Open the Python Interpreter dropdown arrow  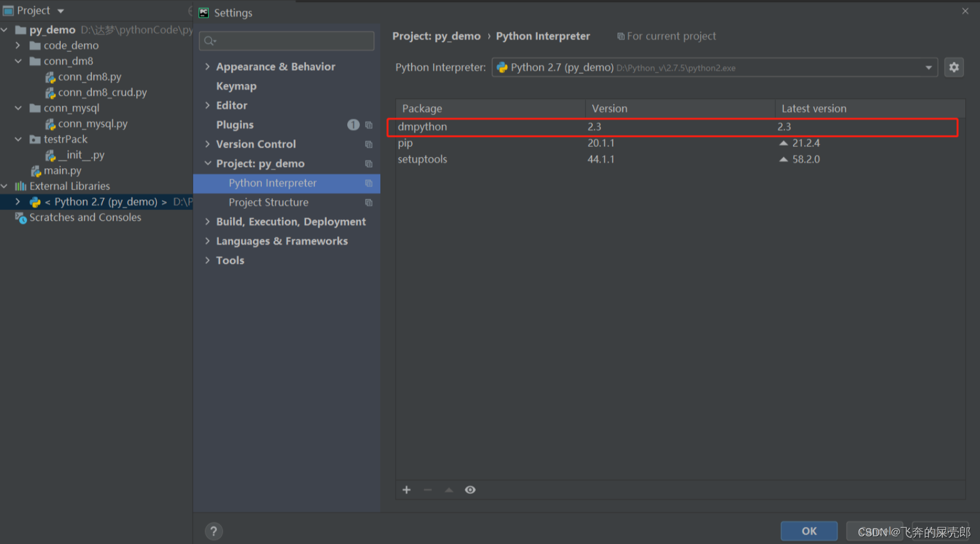click(x=929, y=67)
